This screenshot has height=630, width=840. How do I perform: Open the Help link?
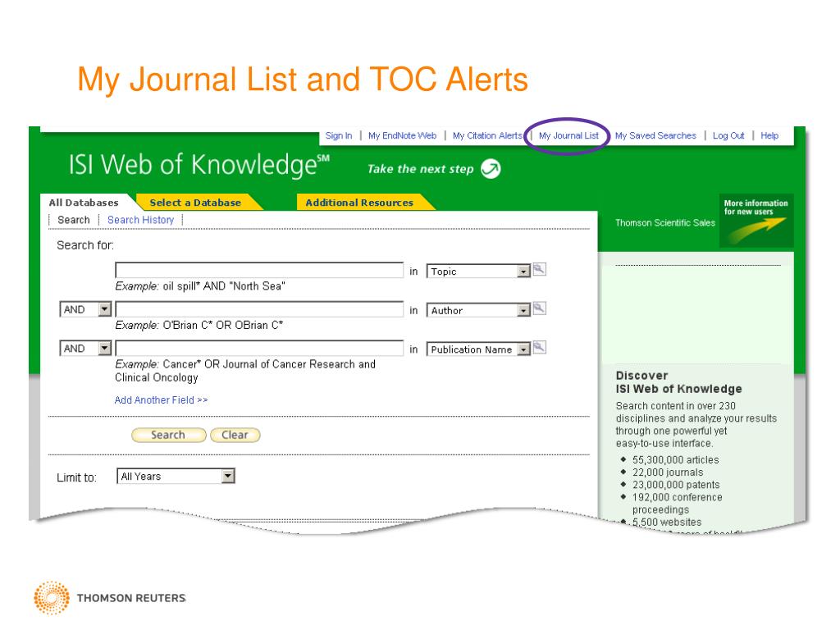tap(769, 135)
